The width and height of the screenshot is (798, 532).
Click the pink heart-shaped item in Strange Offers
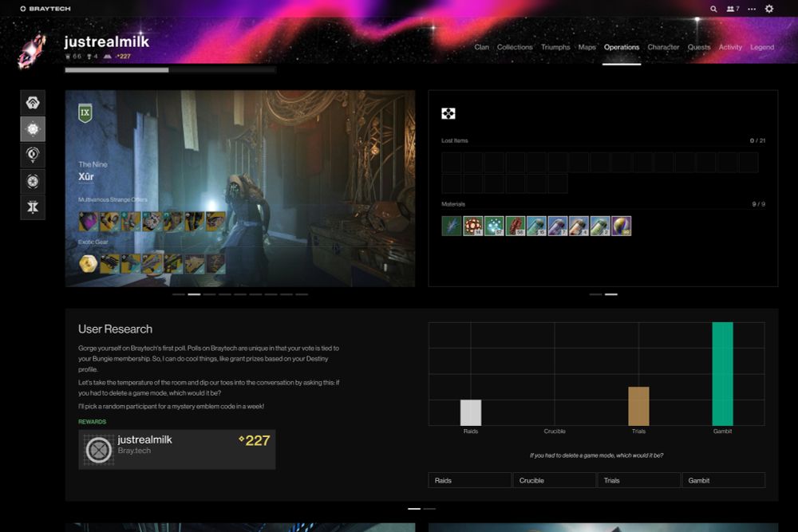[88, 222]
